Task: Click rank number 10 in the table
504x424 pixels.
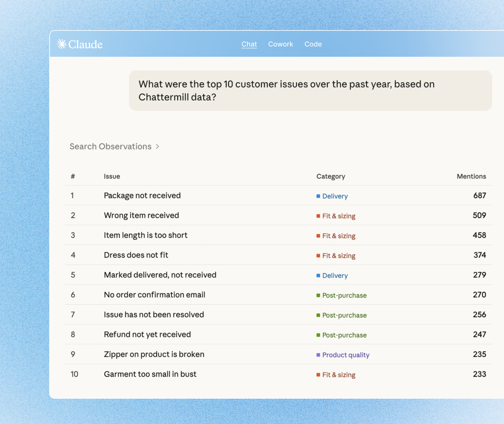Action: [75, 374]
